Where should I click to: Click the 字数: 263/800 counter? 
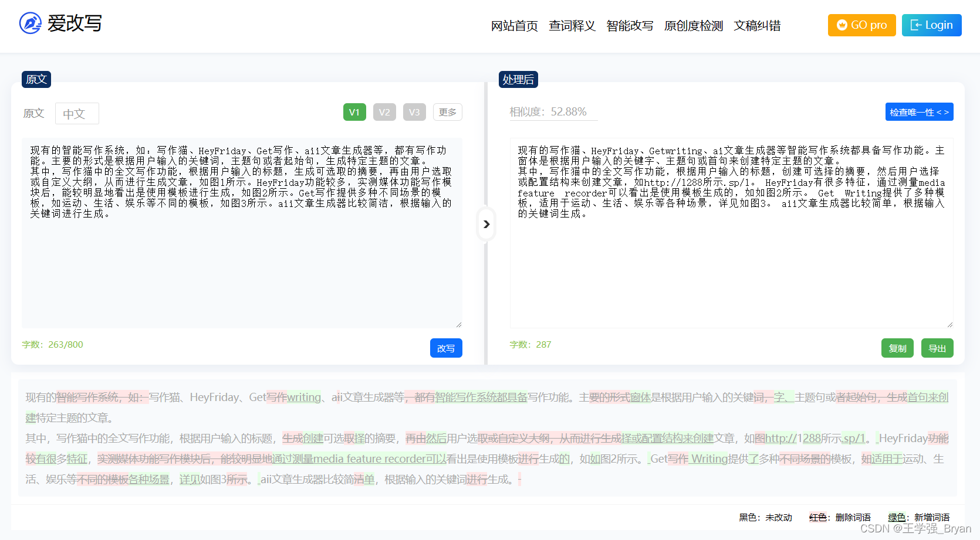coord(53,345)
